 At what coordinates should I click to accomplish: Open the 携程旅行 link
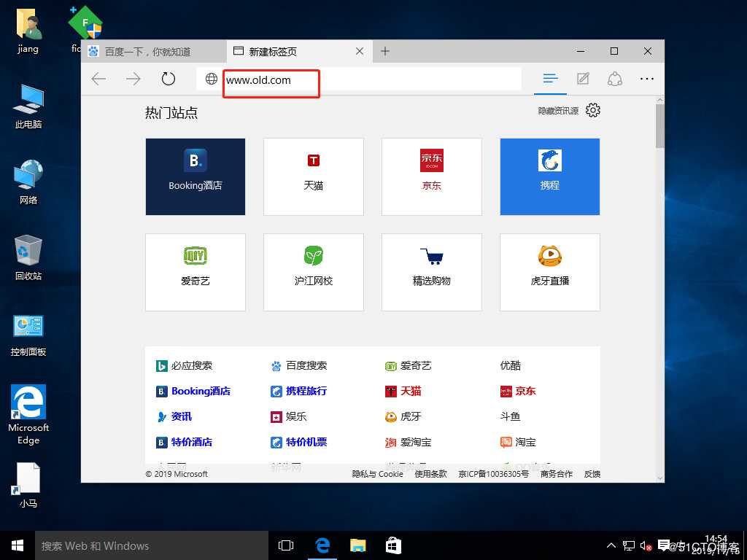tap(298, 392)
